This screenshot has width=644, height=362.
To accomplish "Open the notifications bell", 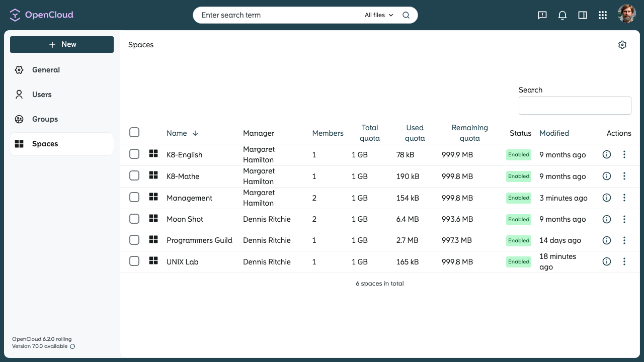I will click(562, 15).
